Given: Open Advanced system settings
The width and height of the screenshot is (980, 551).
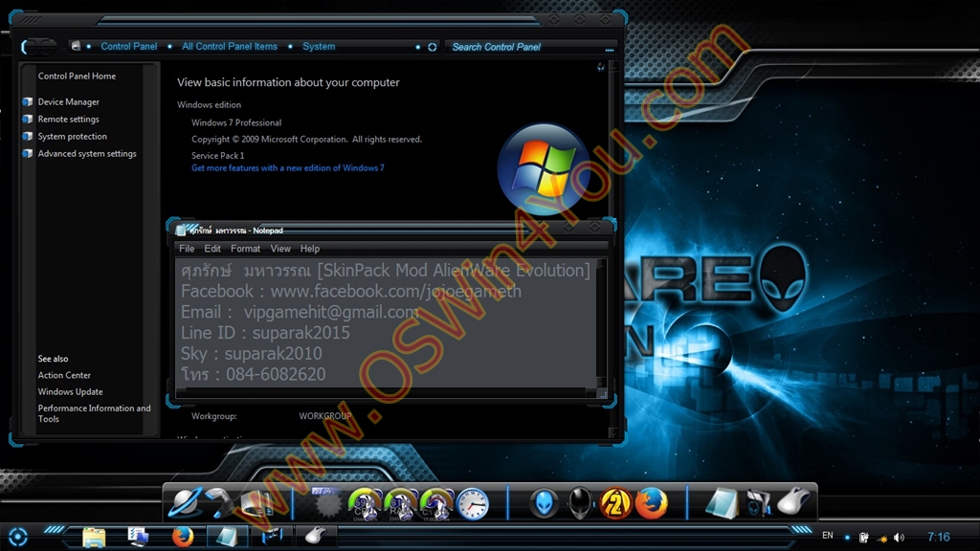Looking at the screenshot, I should coord(87,154).
